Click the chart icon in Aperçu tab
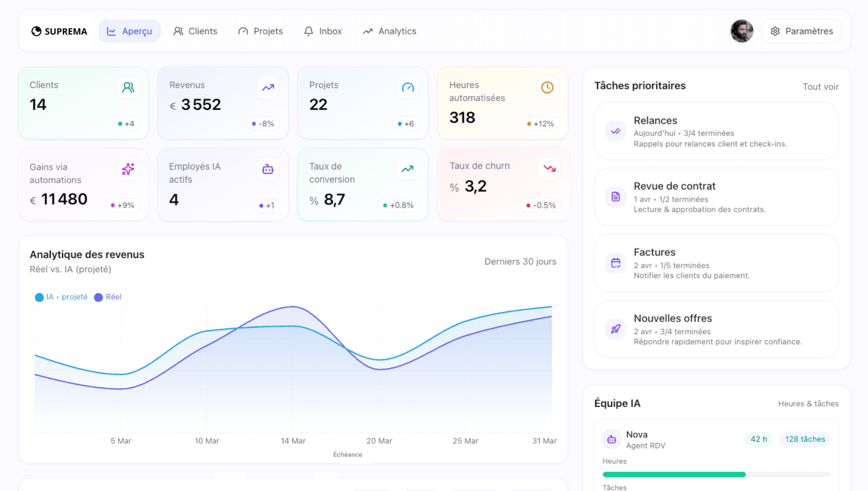The image size is (868, 491). [x=111, y=31]
